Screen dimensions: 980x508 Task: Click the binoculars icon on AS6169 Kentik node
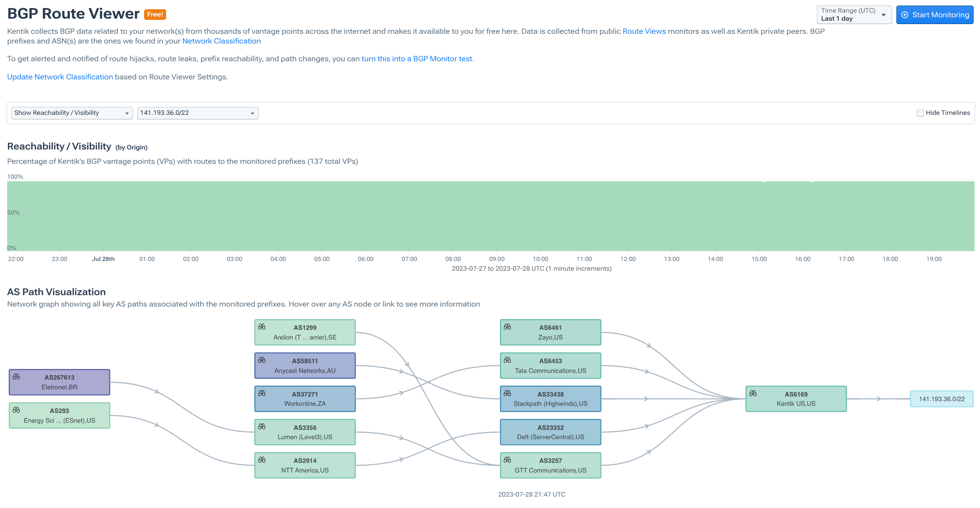point(753,393)
